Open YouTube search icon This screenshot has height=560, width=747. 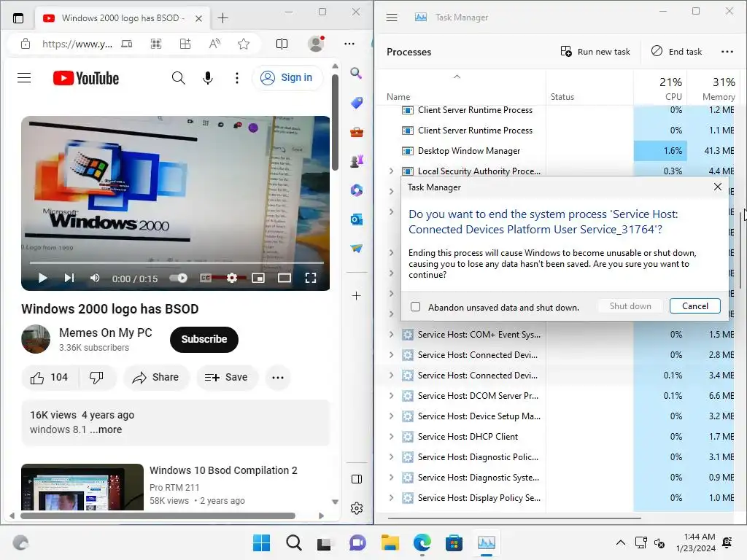pos(178,77)
